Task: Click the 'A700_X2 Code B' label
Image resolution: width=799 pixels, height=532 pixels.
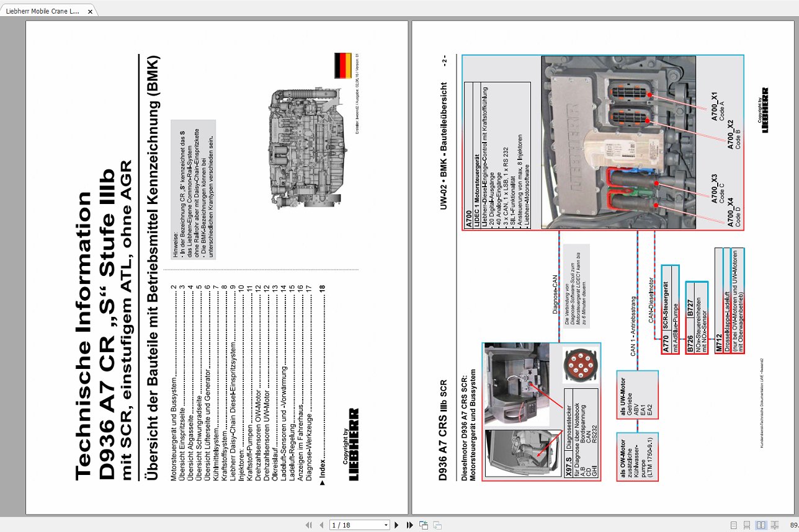Action: 734,134
